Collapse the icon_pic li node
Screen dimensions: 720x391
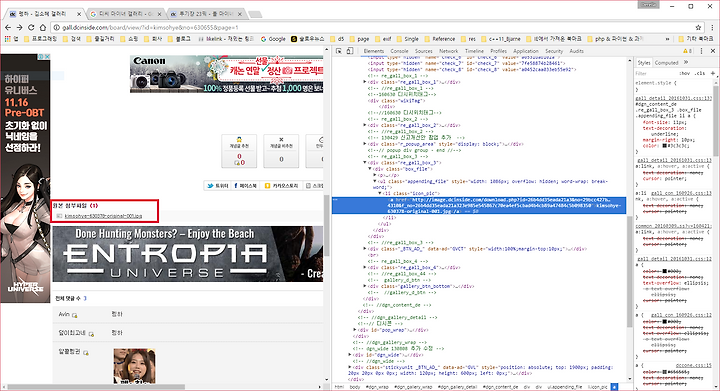379,194
